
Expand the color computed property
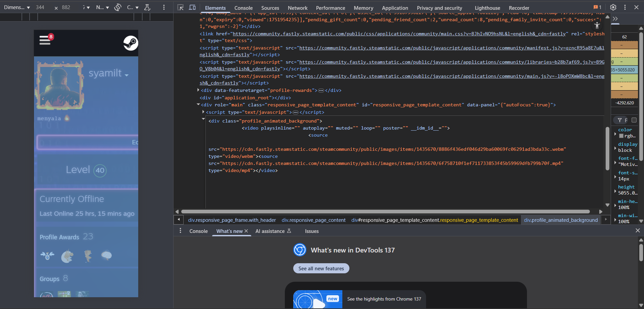coord(615,134)
